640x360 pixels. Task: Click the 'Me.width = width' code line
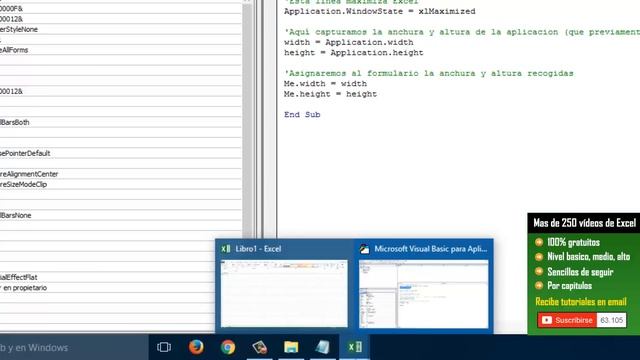click(325, 84)
